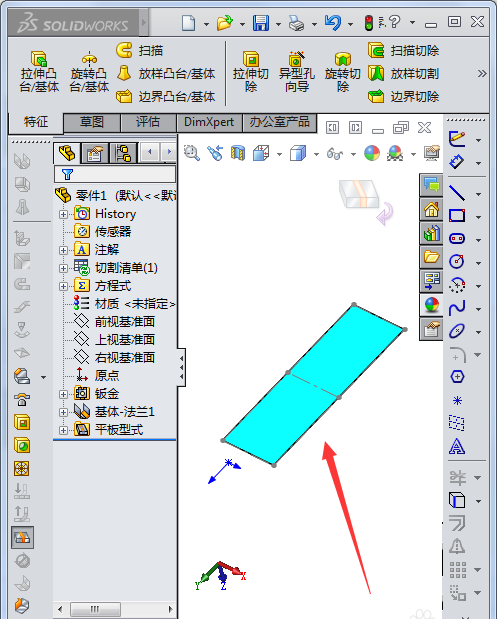Select the sketch Text tool
This screenshot has height=619, width=497.
click(457, 446)
